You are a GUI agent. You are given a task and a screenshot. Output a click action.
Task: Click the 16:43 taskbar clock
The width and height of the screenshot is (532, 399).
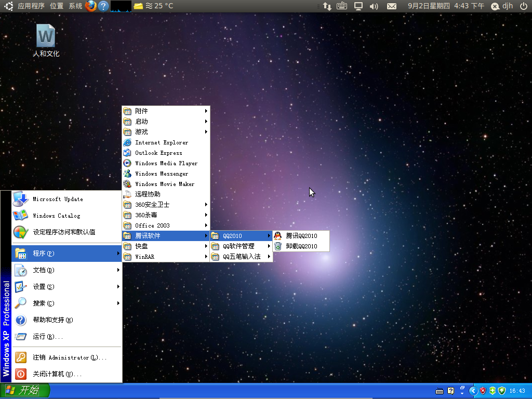tap(517, 391)
